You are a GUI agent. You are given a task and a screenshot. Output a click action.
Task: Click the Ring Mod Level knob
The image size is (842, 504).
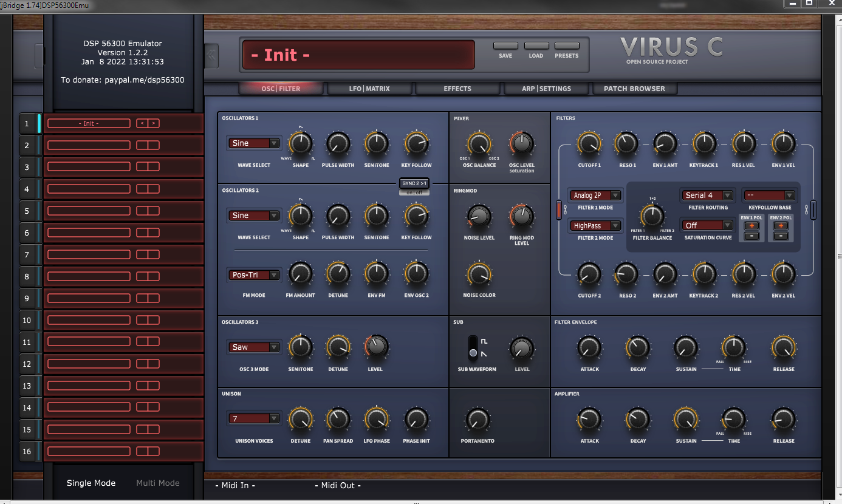pos(521,216)
